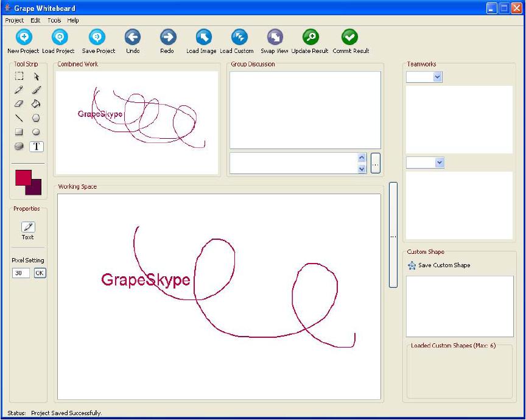Viewport: 526px width, 420px height.
Task: Click the Commit Result toolbar icon
Action: [x=349, y=37]
